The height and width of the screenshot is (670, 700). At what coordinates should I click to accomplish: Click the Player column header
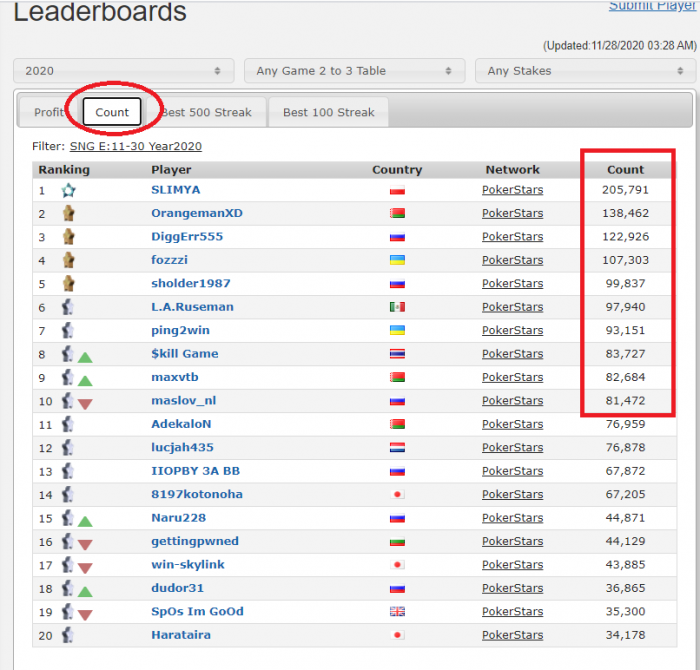171,170
